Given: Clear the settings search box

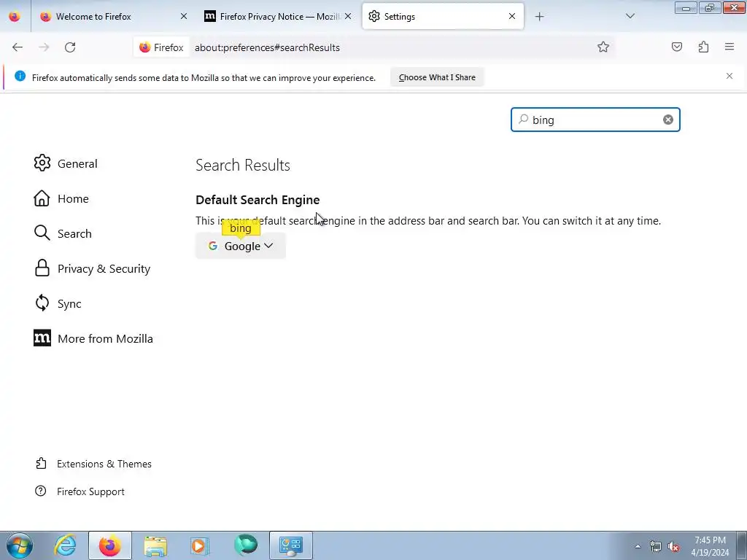Looking at the screenshot, I should click(668, 120).
